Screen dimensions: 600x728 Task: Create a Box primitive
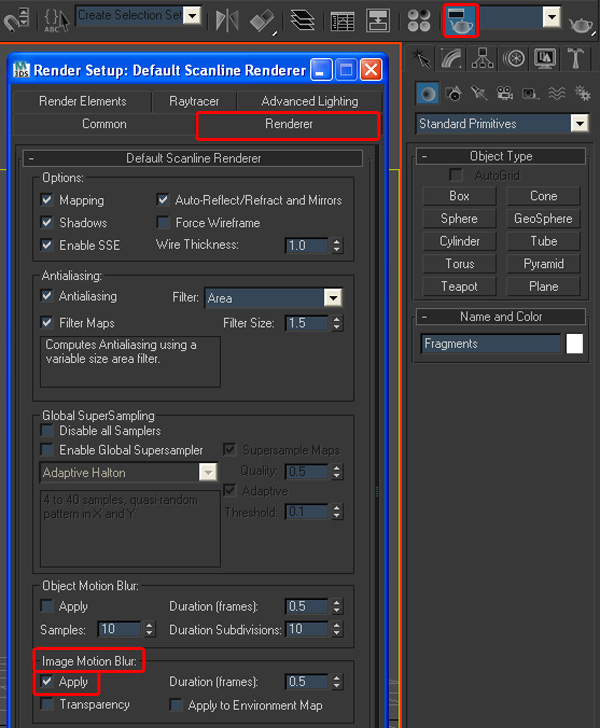click(x=459, y=196)
